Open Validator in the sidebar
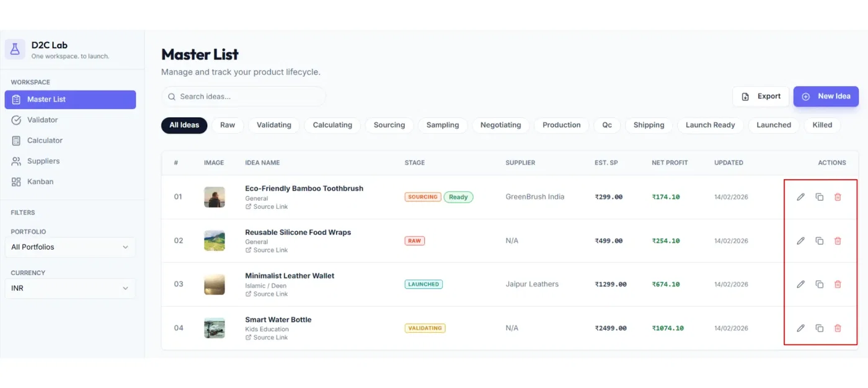Viewport: 868px width, 388px height. [x=42, y=120]
